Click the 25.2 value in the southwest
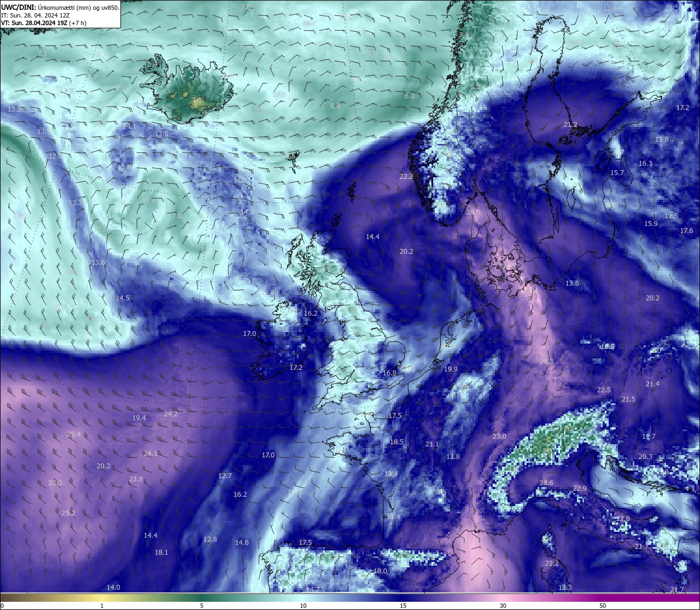This screenshot has width=700, height=610. click(x=68, y=513)
